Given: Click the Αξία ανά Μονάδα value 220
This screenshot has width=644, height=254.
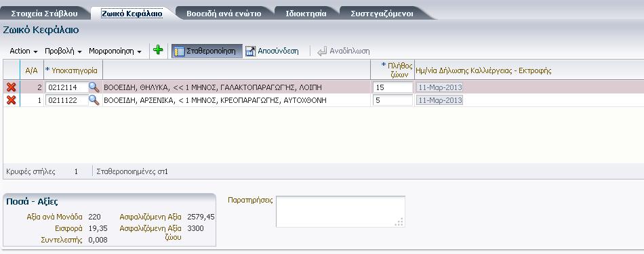Looking at the screenshot, I should tap(94, 217).
